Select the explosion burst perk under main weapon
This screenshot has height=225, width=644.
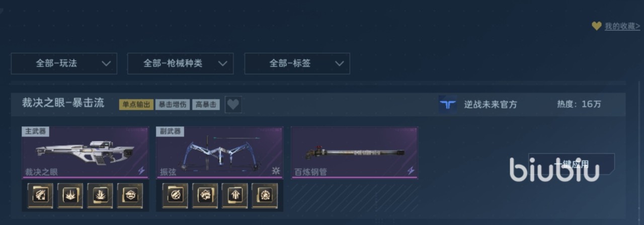pos(70,195)
